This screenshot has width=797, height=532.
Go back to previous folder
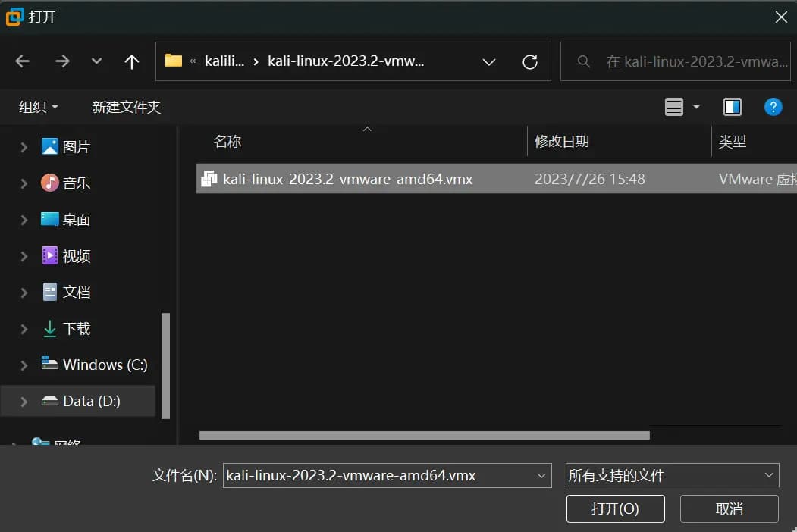(x=22, y=61)
